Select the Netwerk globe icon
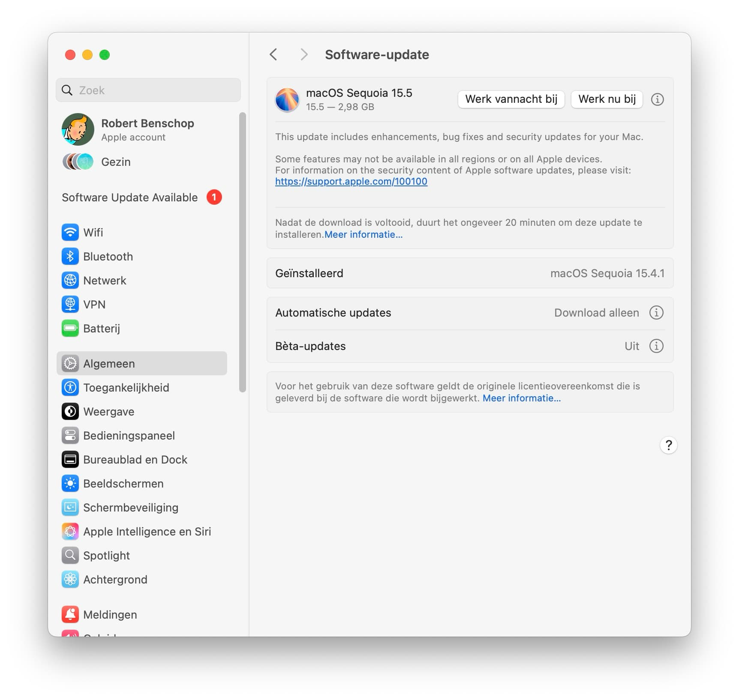 (x=70, y=281)
